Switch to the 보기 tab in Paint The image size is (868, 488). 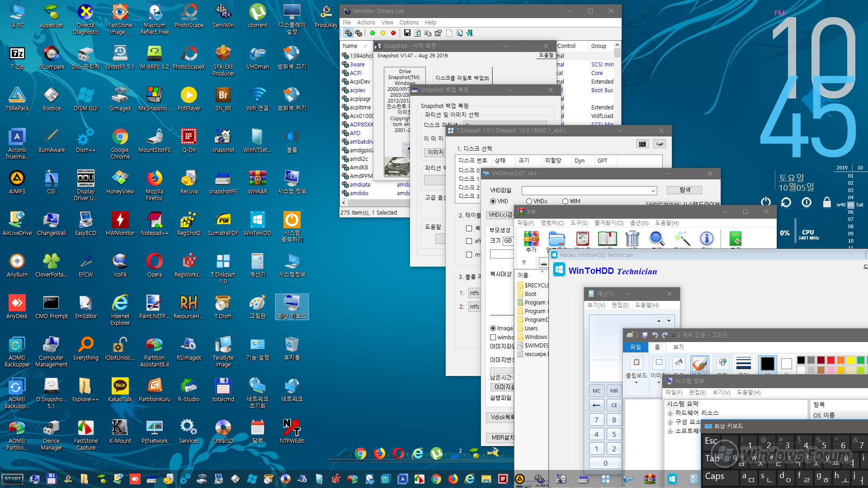pyautogui.click(x=678, y=347)
